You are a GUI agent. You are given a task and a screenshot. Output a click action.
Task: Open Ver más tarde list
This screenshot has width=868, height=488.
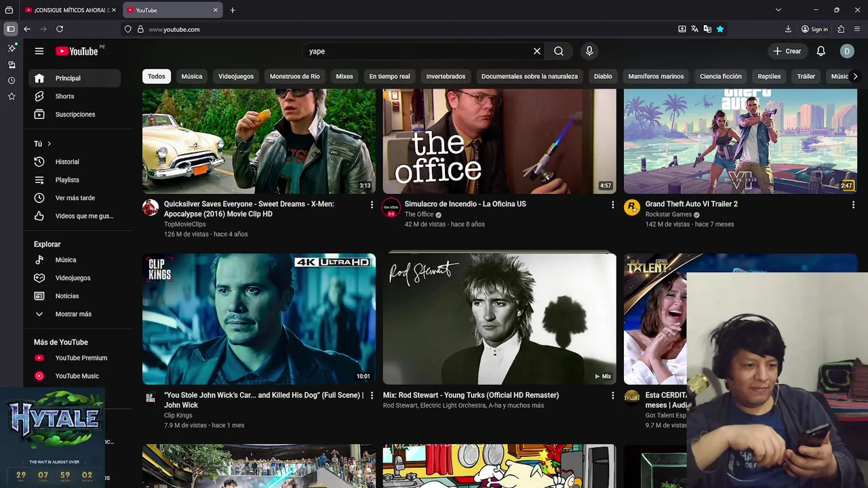75,198
